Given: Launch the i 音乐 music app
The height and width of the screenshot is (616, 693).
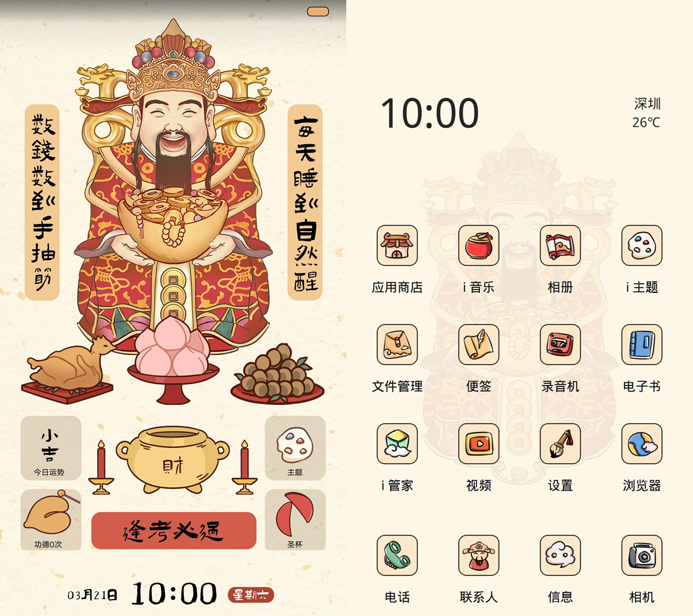Looking at the screenshot, I should coord(479,245).
